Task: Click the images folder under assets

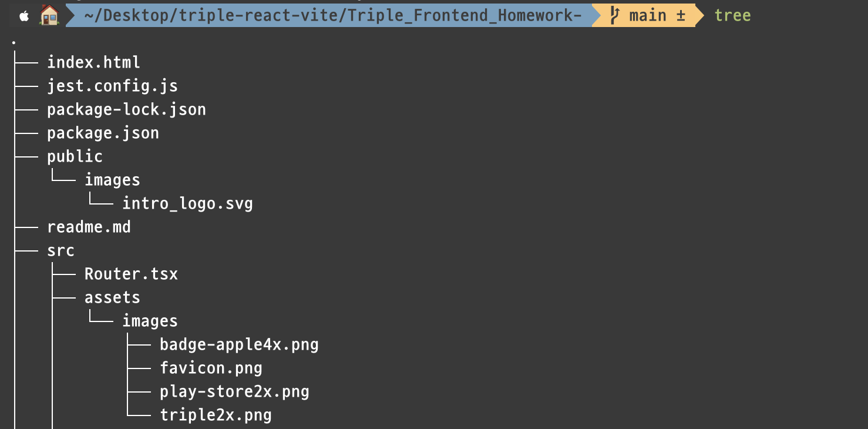Action: [150, 321]
